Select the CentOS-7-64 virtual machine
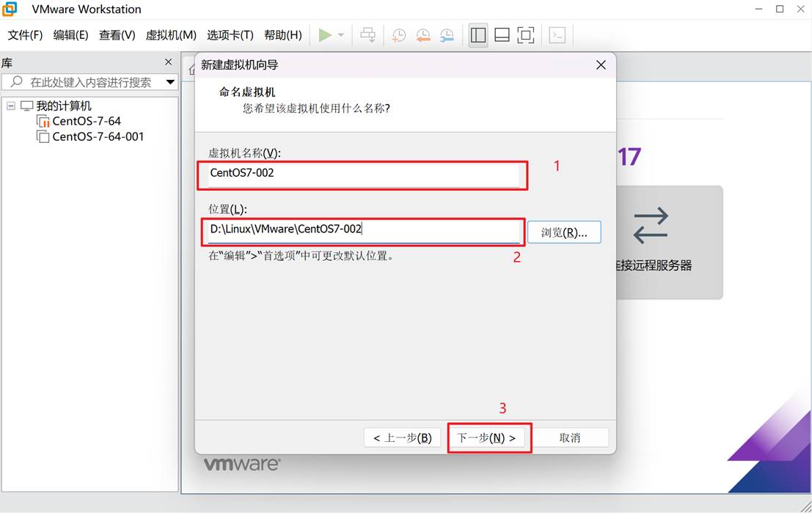Viewport: 812px width, 513px height. pyautogui.click(x=87, y=121)
